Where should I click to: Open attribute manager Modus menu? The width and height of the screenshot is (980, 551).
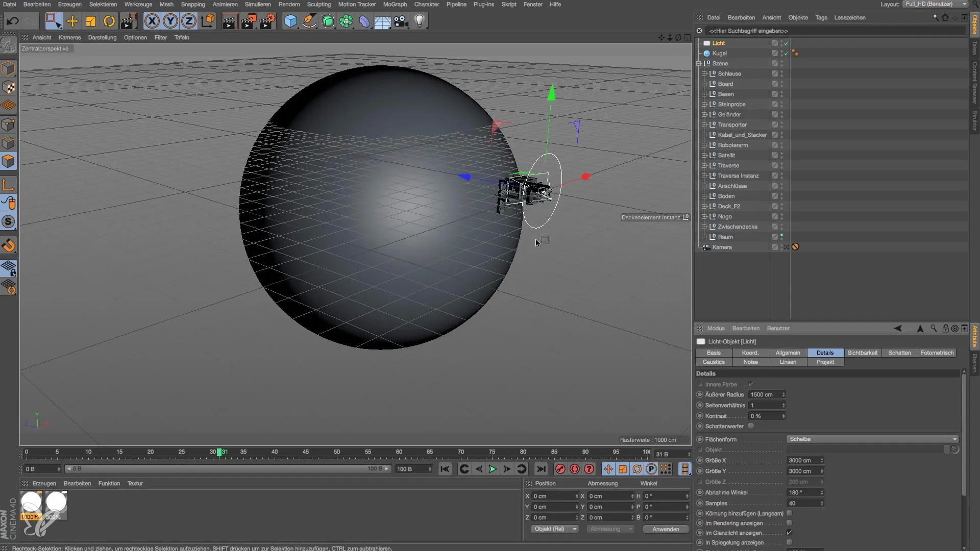coord(716,328)
